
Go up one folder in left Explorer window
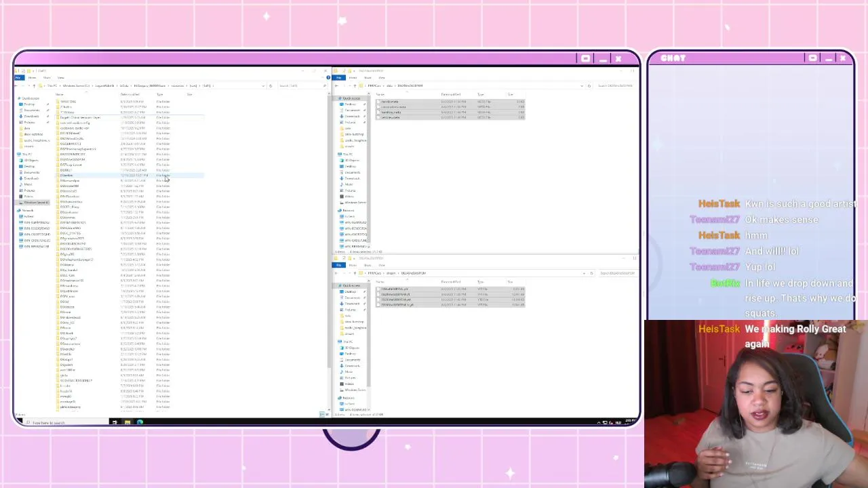tap(34, 85)
